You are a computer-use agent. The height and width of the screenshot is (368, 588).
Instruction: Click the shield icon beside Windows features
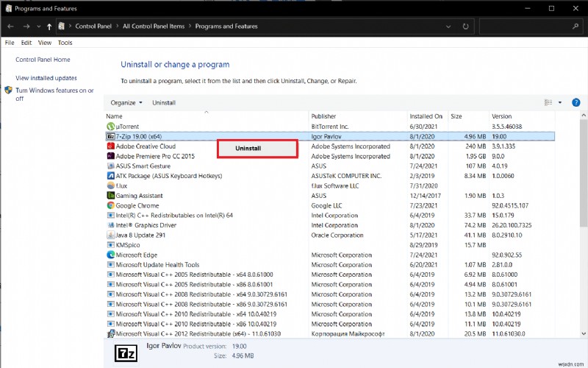pyautogui.click(x=9, y=91)
